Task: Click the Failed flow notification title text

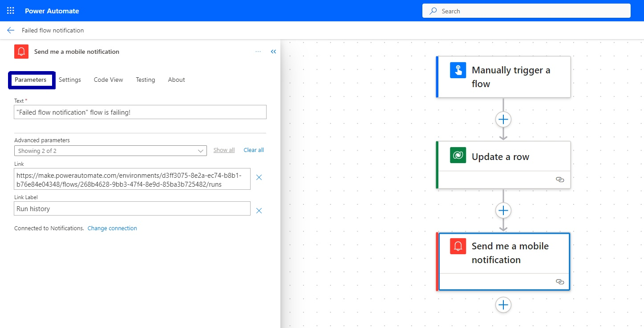Action: [53, 30]
